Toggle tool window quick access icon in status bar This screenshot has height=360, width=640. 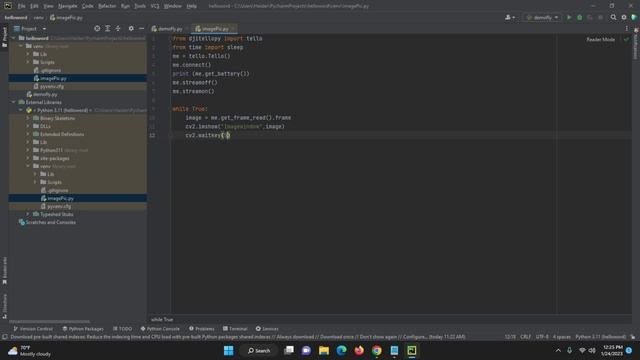pyautogui.click(x=4, y=337)
